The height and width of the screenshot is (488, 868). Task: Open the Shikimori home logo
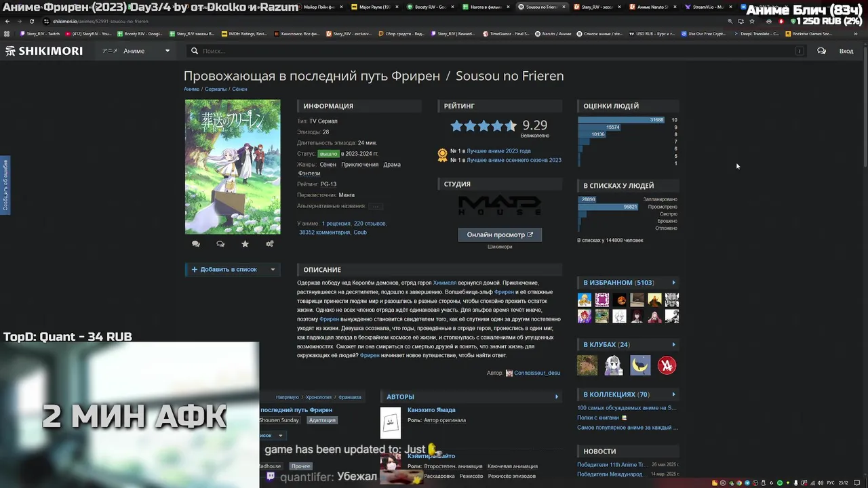coord(44,51)
